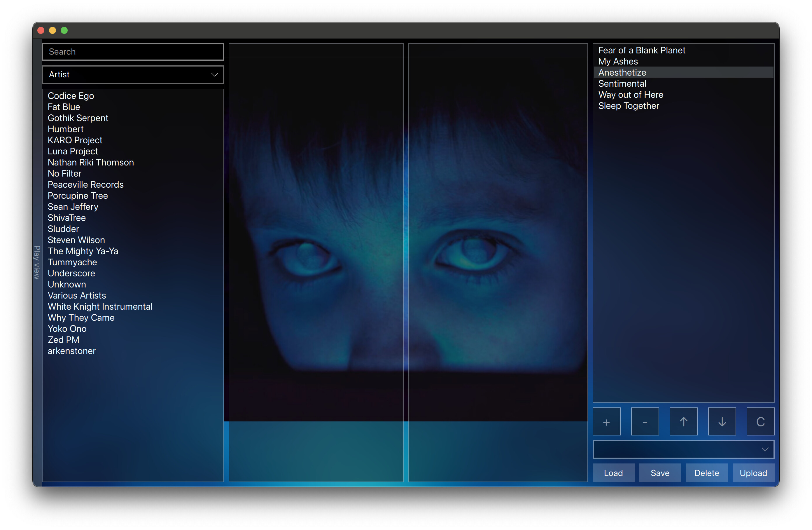Select the Anesthetize track in playlist
The height and width of the screenshot is (530, 812).
point(622,72)
